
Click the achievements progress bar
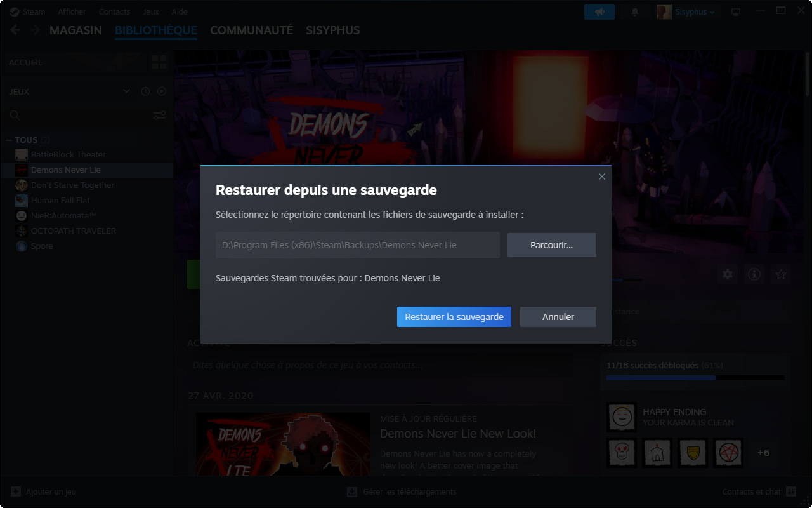[x=695, y=378]
